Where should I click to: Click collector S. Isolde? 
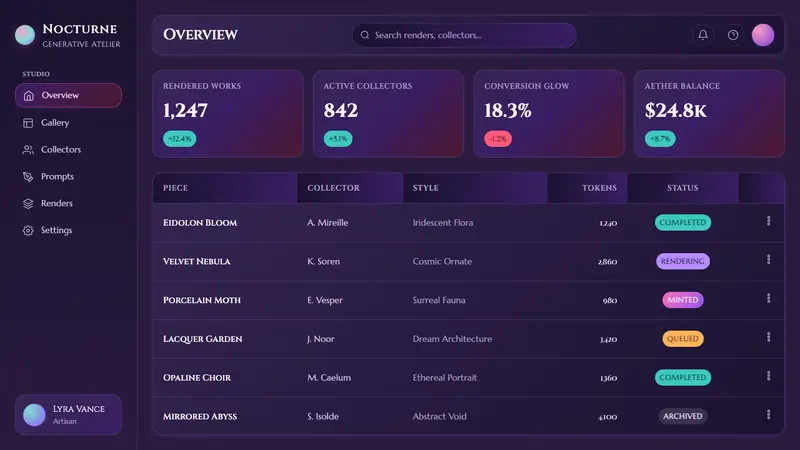coord(323,416)
